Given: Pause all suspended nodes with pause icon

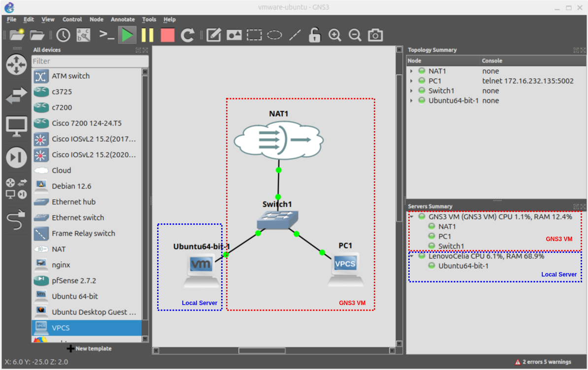Looking at the screenshot, I should tap(147, 35).
